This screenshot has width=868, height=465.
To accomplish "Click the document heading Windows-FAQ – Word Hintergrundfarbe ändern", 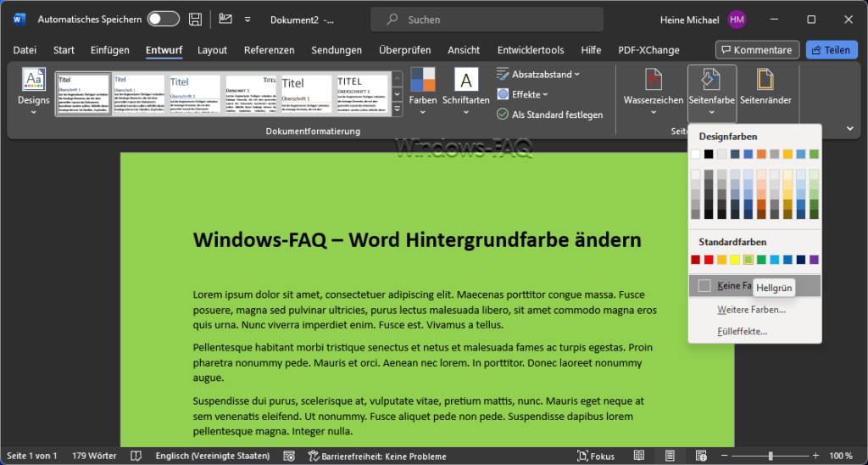I will click(x=417, y=240).
